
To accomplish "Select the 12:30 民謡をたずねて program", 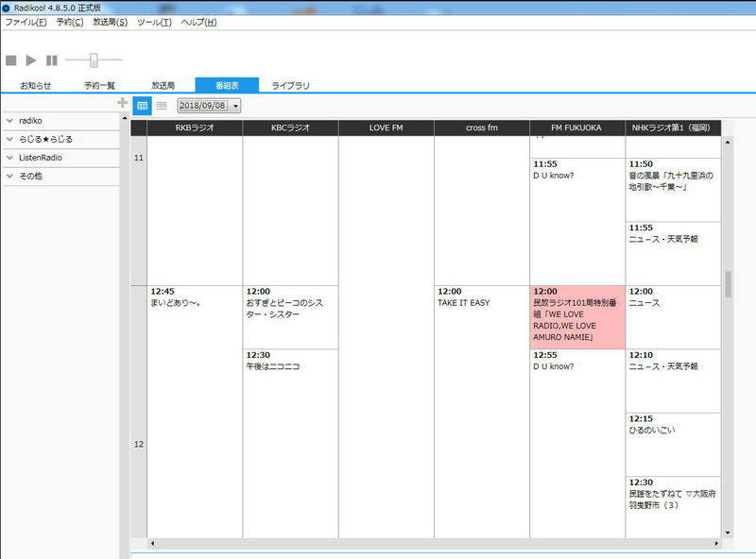I will coord(673,507).
